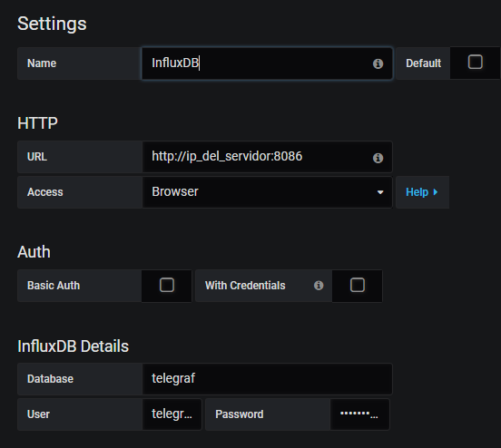Click the URL field with http://ip_del_servidor:8086

pos(267,157)
